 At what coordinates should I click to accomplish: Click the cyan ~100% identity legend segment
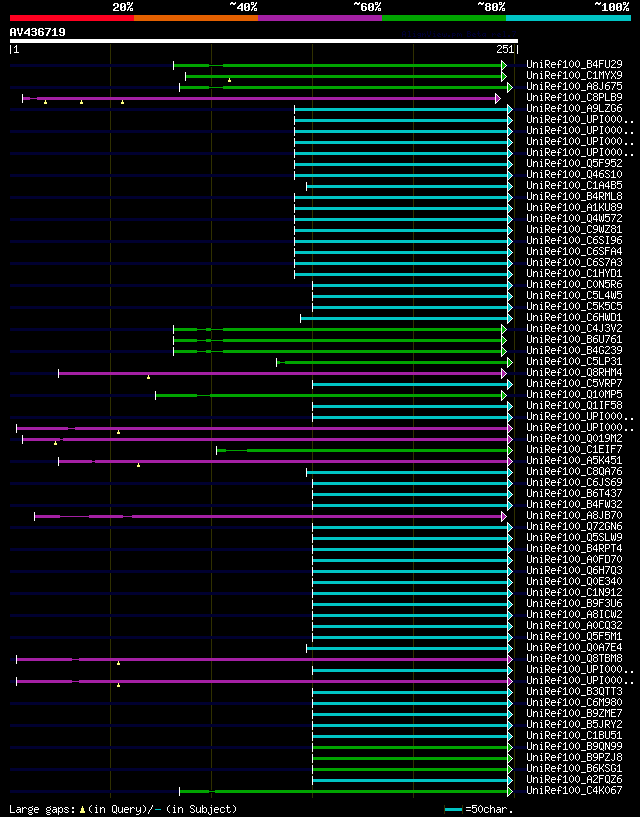[x=569, y=18]
